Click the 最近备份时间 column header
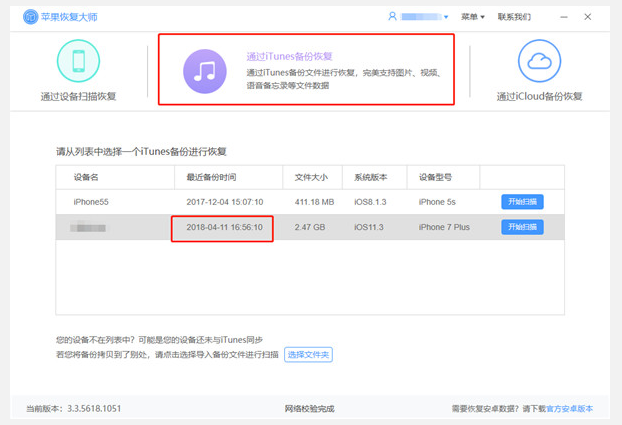This screenshot has height=425, width=622. [211, 177]
